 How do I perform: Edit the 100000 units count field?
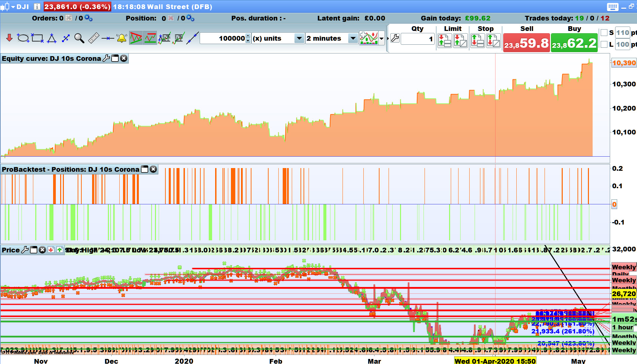point(223,38)
